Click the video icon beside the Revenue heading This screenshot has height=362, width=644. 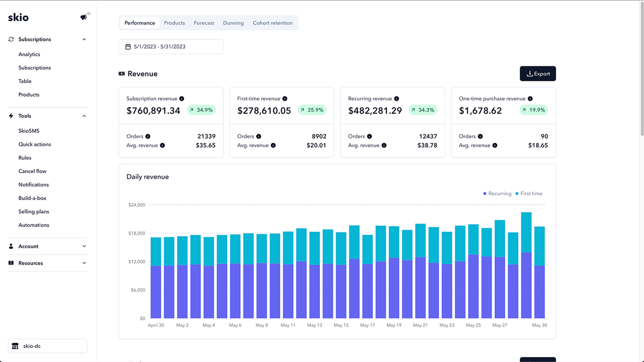pos(121,73)
